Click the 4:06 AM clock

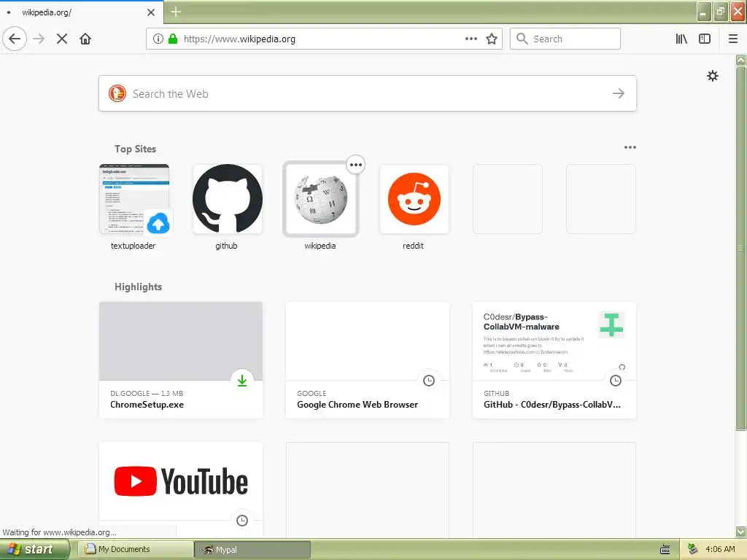[720, 549]
